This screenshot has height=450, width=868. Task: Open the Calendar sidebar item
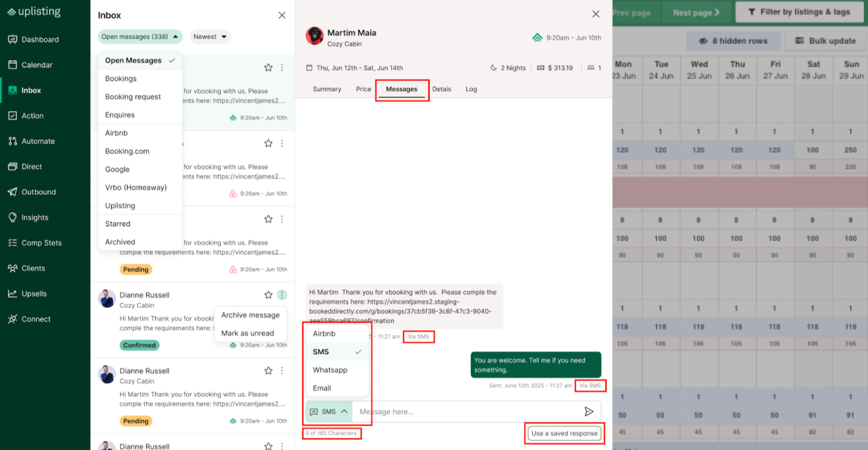tap(31, 65)
